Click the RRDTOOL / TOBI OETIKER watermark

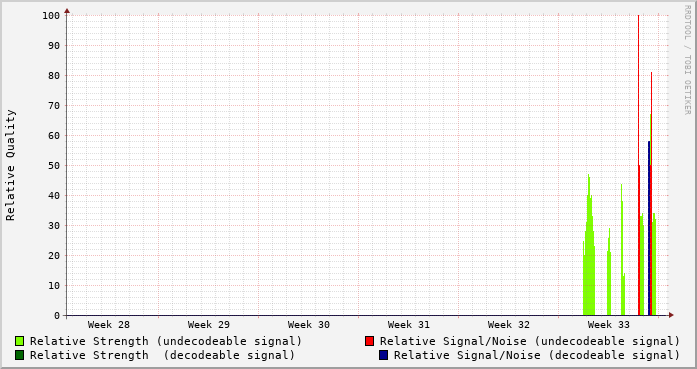tap(688, 60)
